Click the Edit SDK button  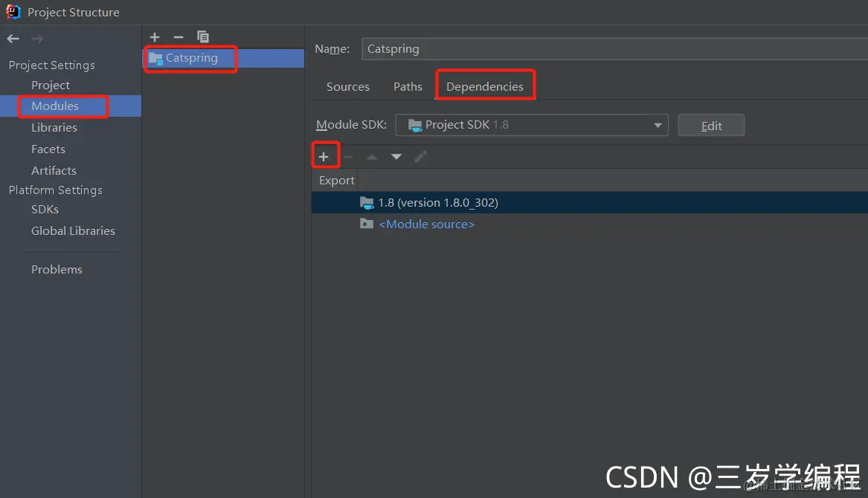[x=711, y=126]
